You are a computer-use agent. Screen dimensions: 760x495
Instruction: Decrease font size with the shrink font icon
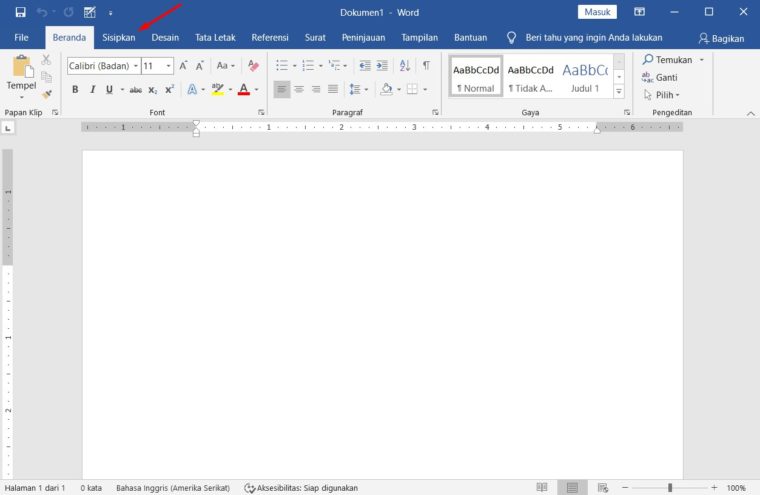(199, 65)
